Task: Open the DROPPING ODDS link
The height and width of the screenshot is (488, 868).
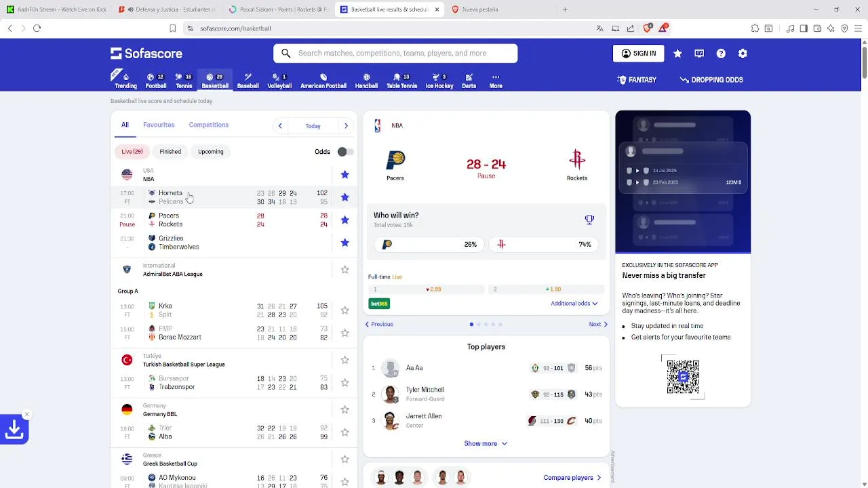Action: pyautogui.click(x=711, y=80)
